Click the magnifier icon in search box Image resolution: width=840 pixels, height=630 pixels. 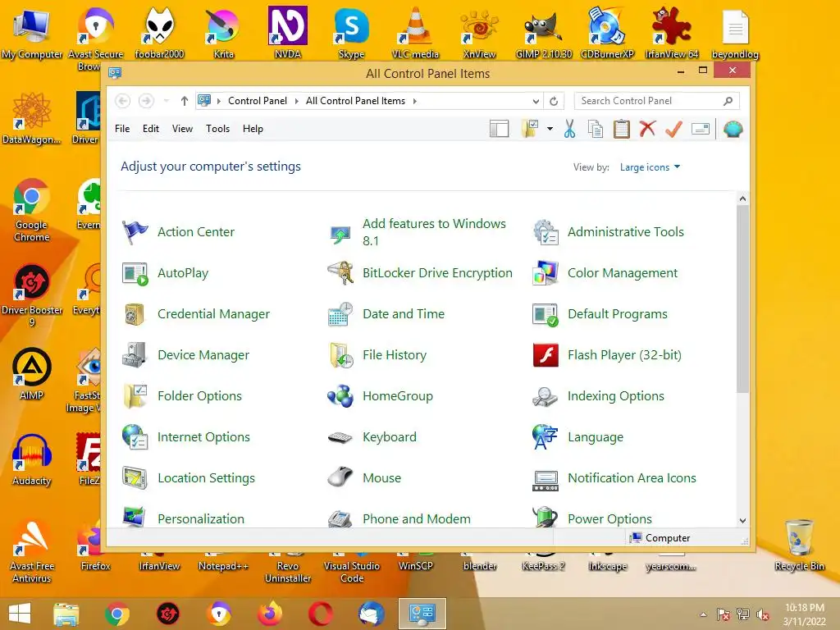point(728,101)
